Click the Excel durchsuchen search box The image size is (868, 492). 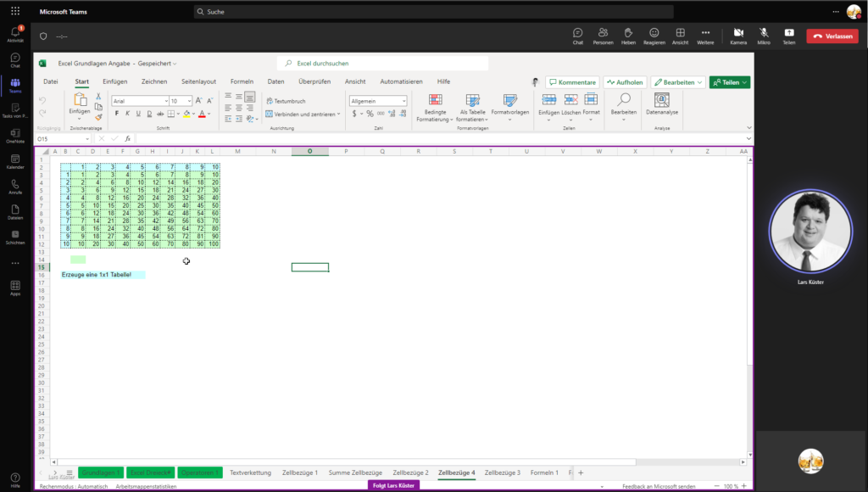(382, 63)
